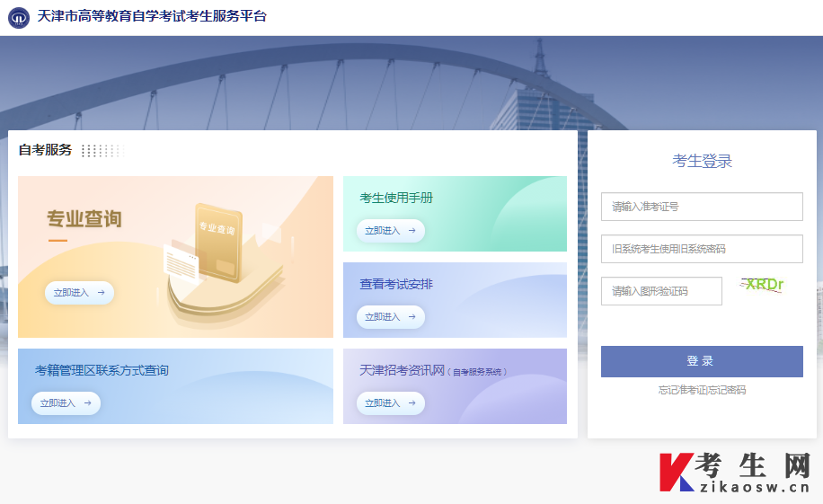
Task: Click the 忘记准考证/忘记密码 link
Action: coord(702,390)
